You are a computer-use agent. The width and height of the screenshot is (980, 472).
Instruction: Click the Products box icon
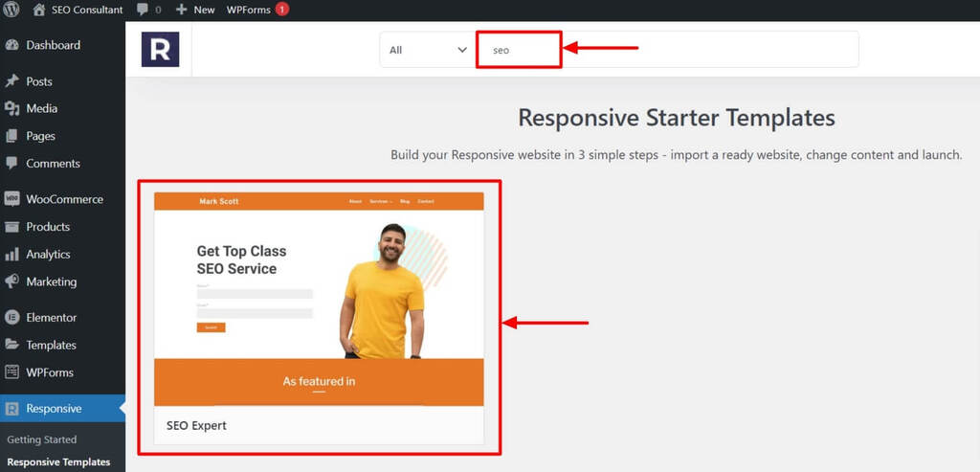(x=11, y=226)
